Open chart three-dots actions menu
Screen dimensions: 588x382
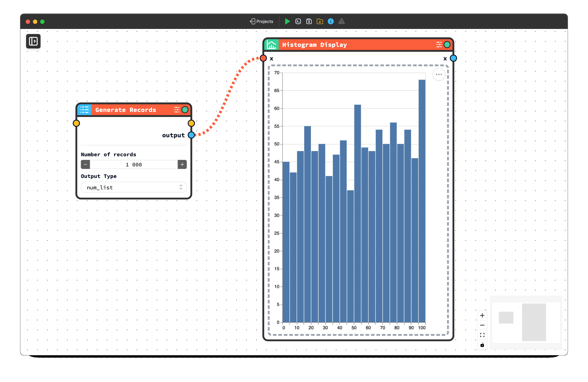point(439,75)
